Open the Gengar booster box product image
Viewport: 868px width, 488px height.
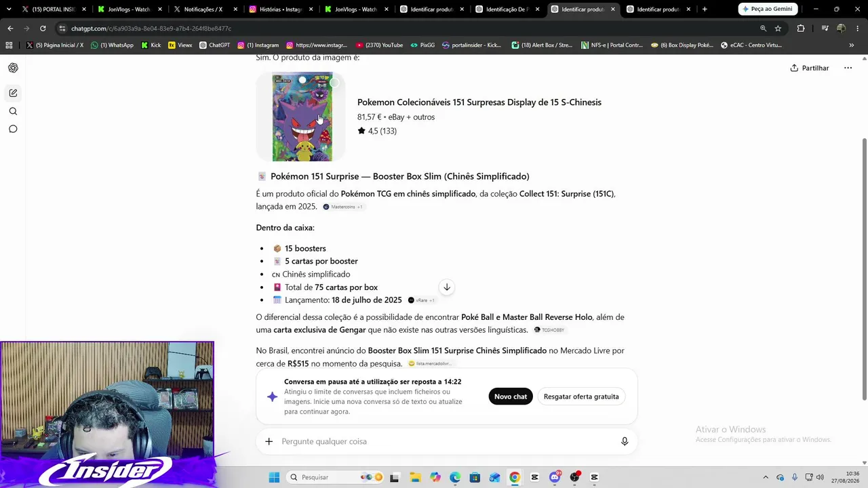(x=301, y=117)
